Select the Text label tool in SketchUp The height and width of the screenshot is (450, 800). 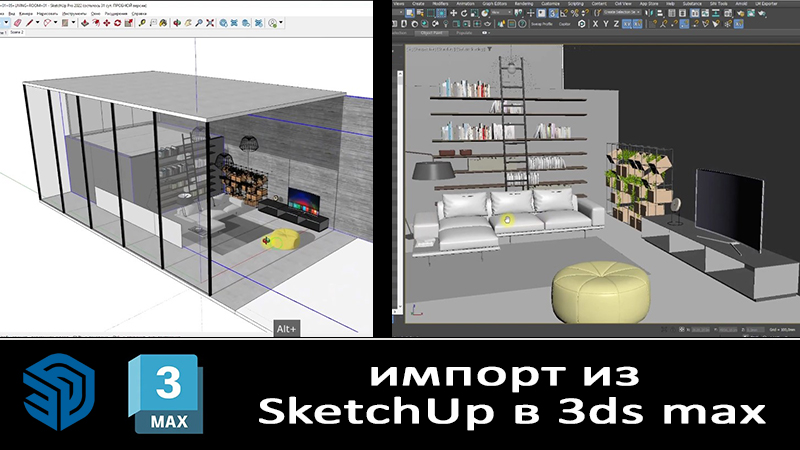point(153,23)
